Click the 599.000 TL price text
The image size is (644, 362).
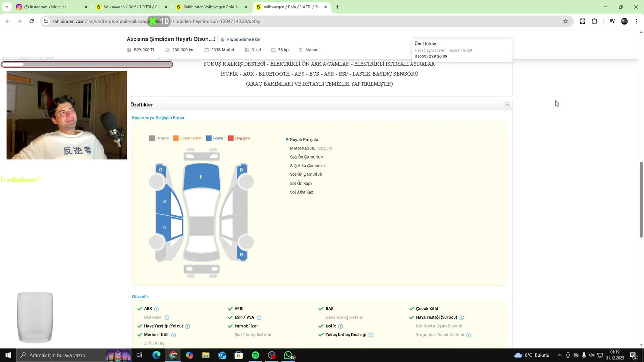[x=145, y=50]
